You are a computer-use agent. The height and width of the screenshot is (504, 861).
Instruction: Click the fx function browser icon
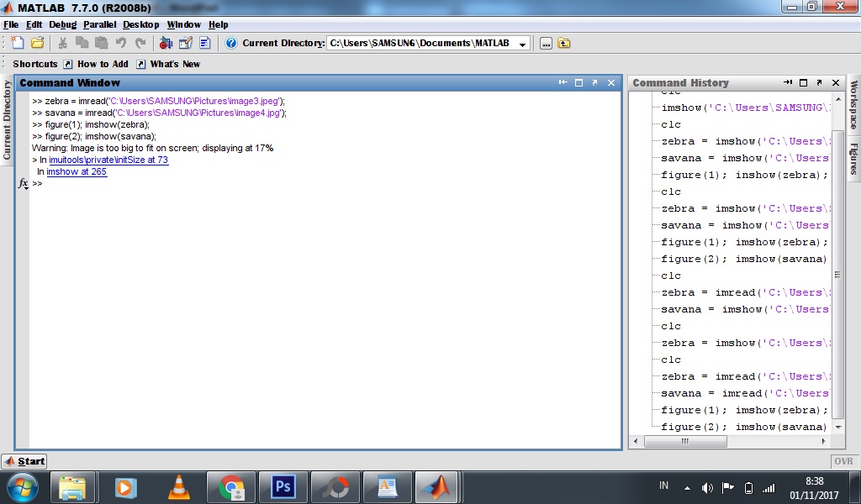[x=23, y=183]
